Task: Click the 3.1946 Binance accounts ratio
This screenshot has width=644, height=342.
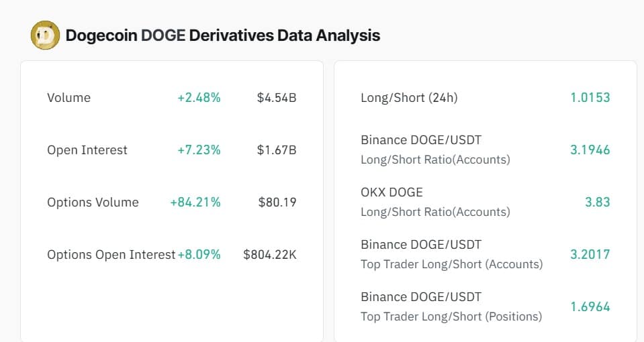Action: (x=590, y=150)
